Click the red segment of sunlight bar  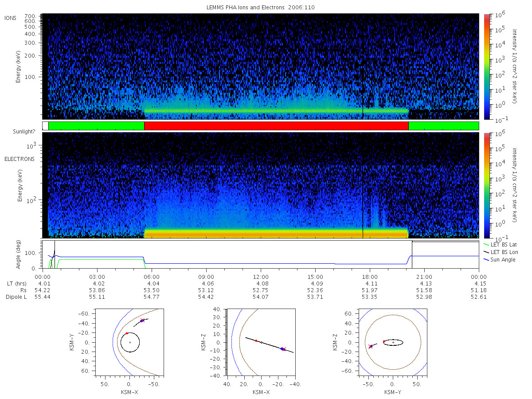pos(276,126)
